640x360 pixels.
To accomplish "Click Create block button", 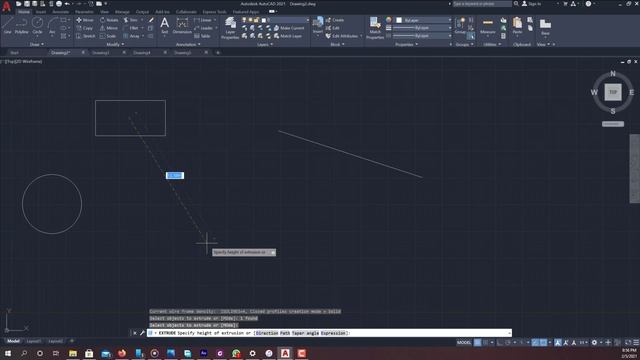I will click(x=335, y=20).
